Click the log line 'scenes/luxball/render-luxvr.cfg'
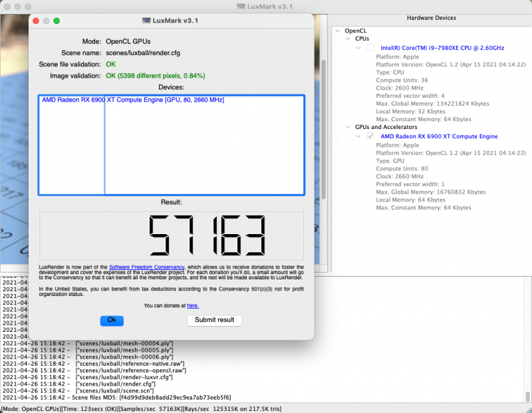 88,377
